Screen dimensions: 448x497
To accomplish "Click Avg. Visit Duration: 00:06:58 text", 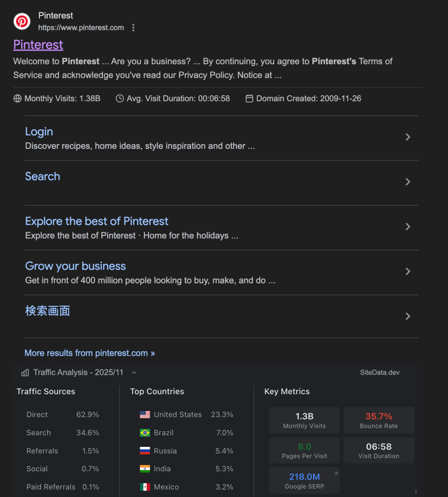I will tap(178, 99).
